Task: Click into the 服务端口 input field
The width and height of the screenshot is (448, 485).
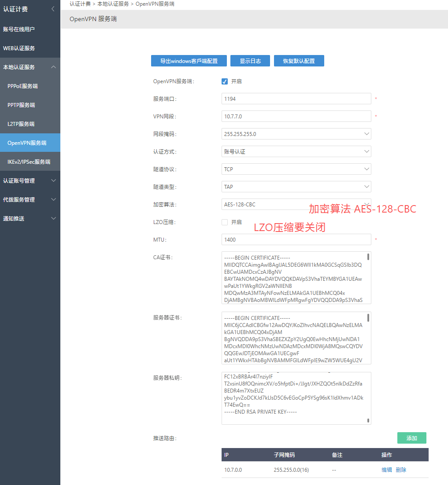Action: click(x=296, y=99)
